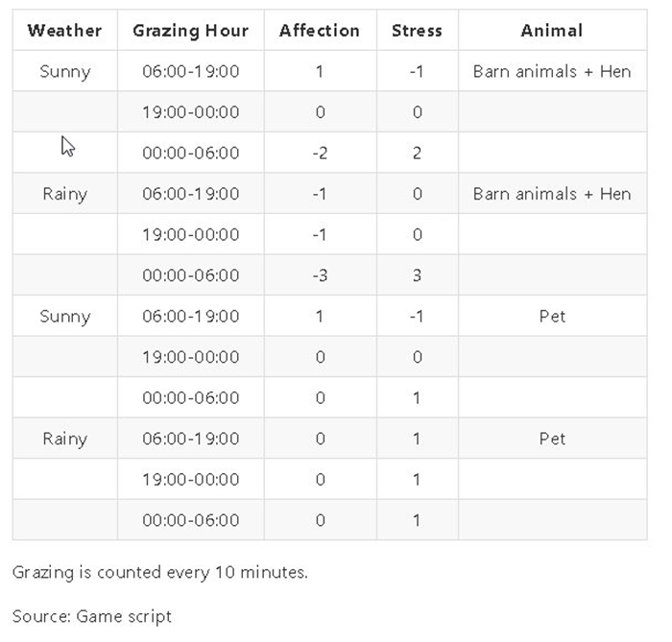
Task: Click the first 06:00-19:00 grazing hour cell
Action: [x=191, y=71]
